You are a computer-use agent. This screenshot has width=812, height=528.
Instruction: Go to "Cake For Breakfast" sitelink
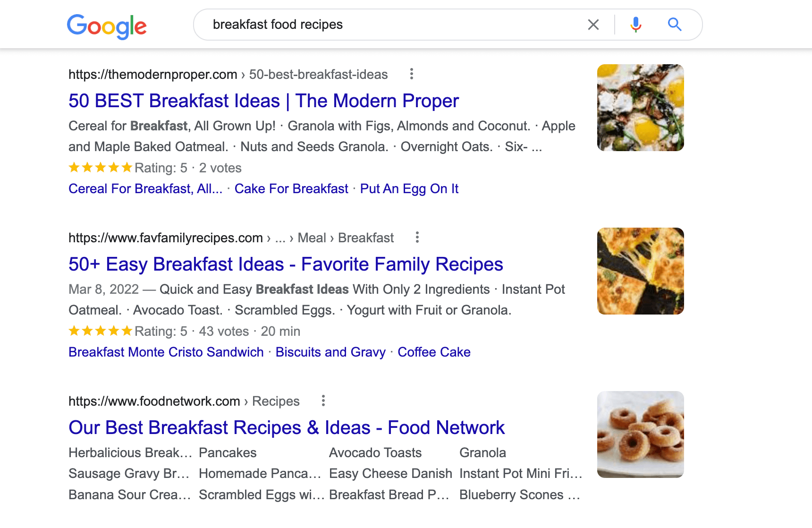click(291, 189)
